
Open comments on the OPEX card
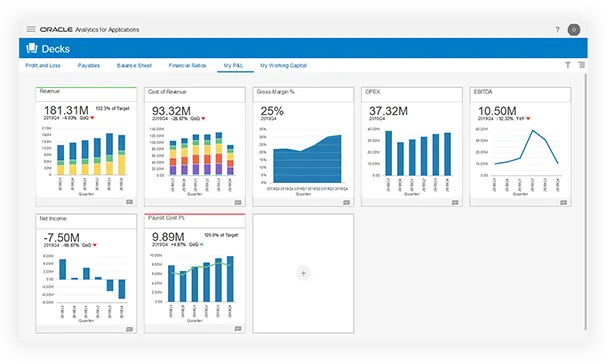coord(455,203)
